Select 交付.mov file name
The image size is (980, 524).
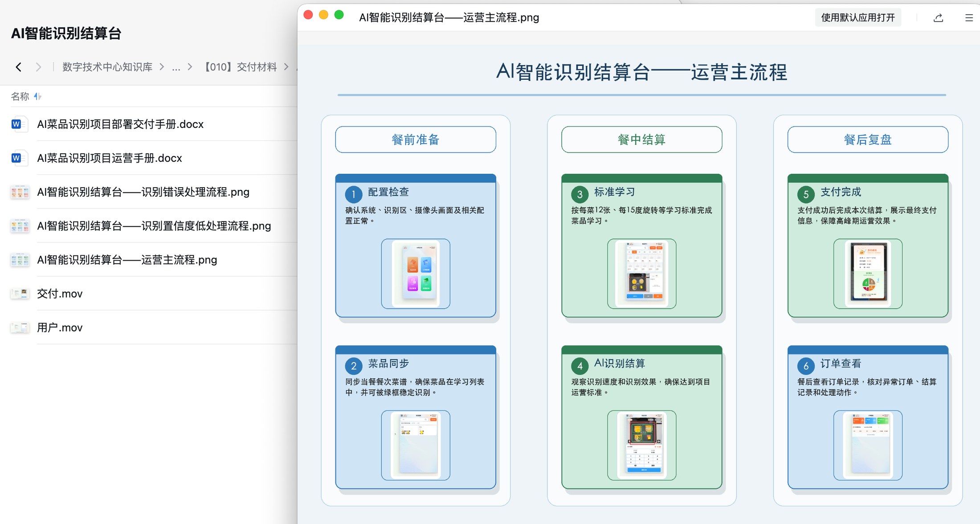coord(60,294)
